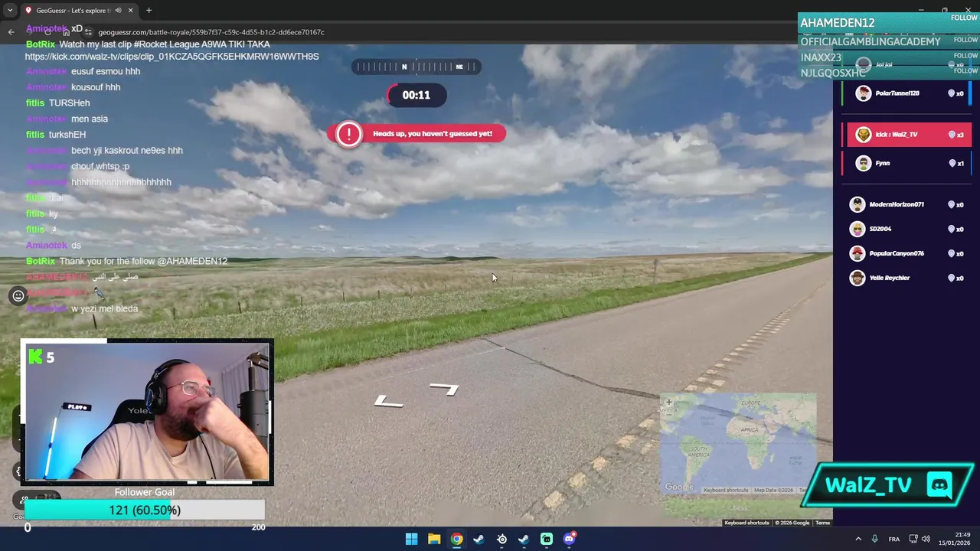Screen dimensions: 980x551
Task: Open SteelSeries app in taskbar
Action: click(501, 539)
